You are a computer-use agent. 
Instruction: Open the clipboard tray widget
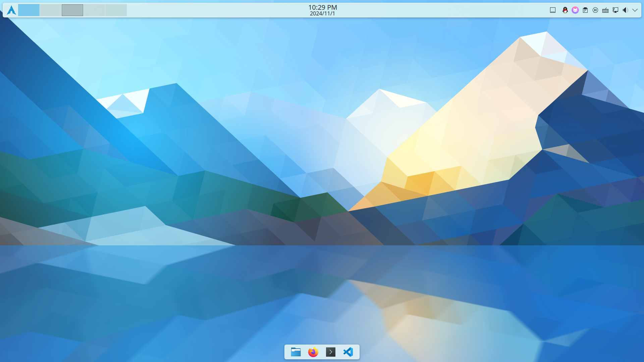coord(585,10)
